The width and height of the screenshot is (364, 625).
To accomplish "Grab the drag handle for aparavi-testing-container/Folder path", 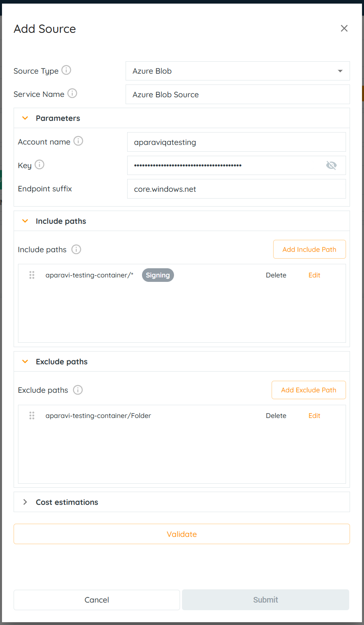I will pos(32,416).
